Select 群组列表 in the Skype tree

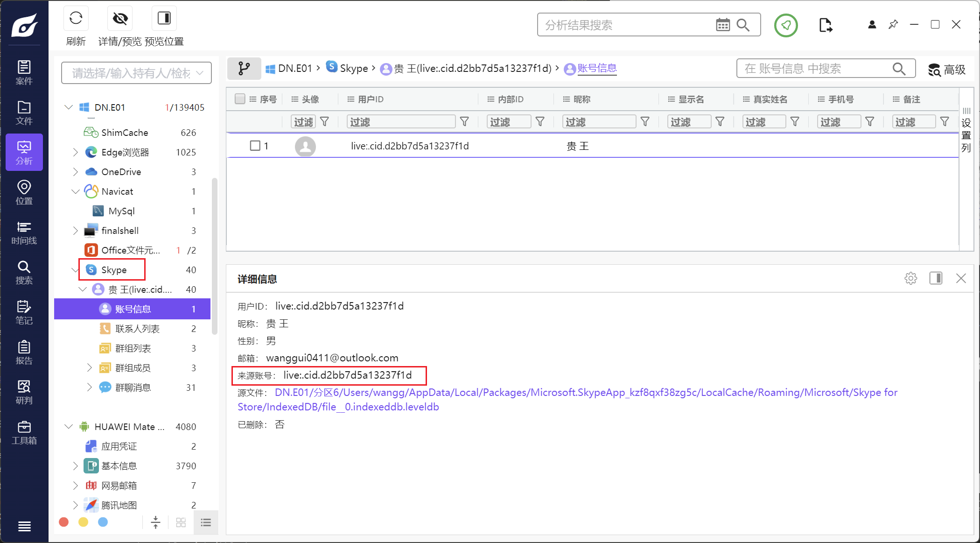[x=133, y=348]
